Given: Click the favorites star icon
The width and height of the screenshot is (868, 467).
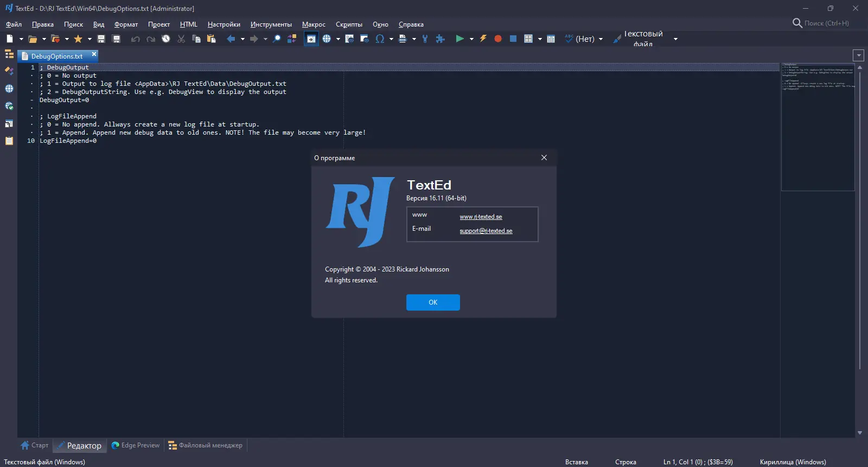Looking at the screenshot, I should (x=78, y=39).
